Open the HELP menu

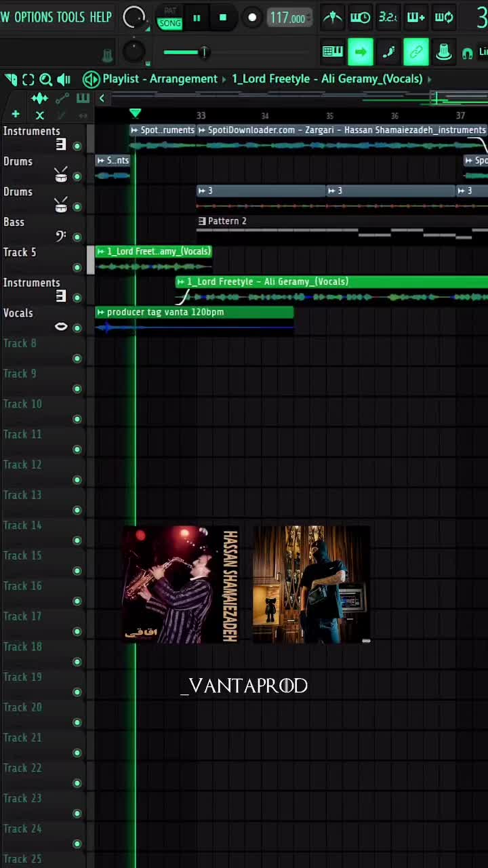coord(100,17)
